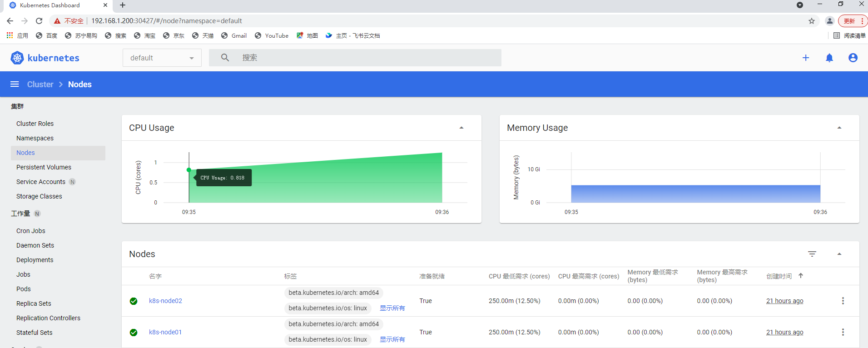Click the green status icon of k8s-node02
Viewport: 868px width, 348px height.
tap(134, 301)
